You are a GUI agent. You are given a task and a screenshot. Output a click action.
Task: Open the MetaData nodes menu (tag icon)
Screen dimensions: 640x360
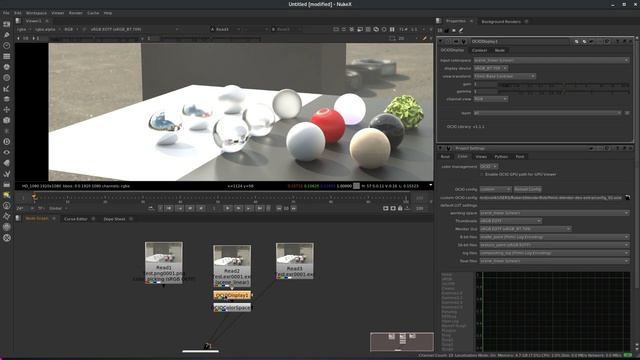point(7,163)
